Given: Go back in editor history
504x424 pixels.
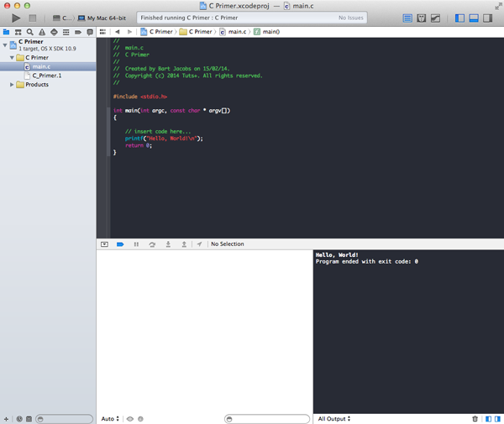Looking at the screenshot, I should 118,31.
